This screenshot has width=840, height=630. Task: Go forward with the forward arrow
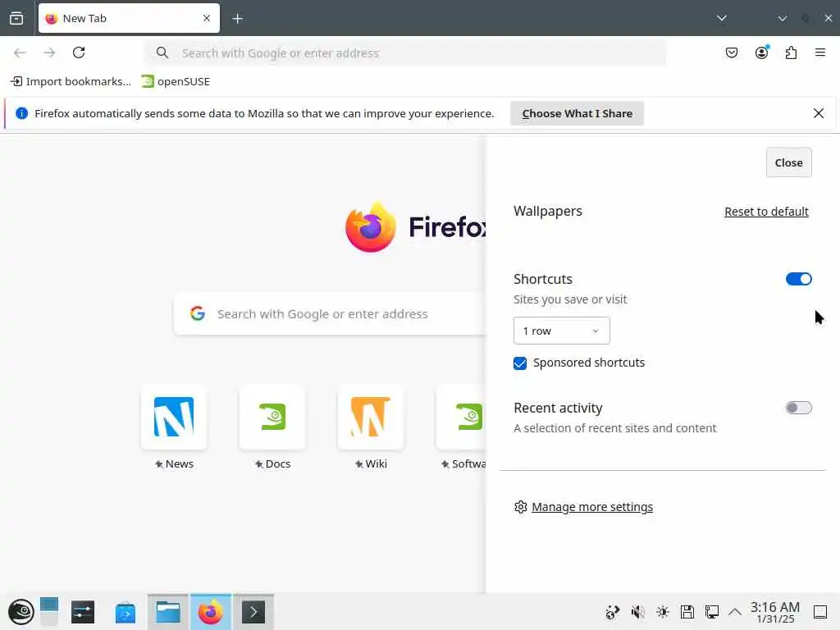pyautogui.click(x=49, y=52)
